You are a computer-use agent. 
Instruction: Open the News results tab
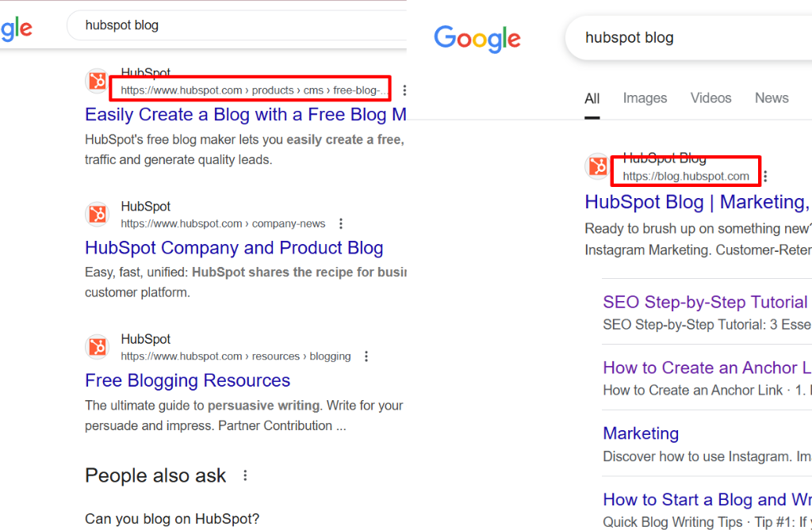point(772,98)
